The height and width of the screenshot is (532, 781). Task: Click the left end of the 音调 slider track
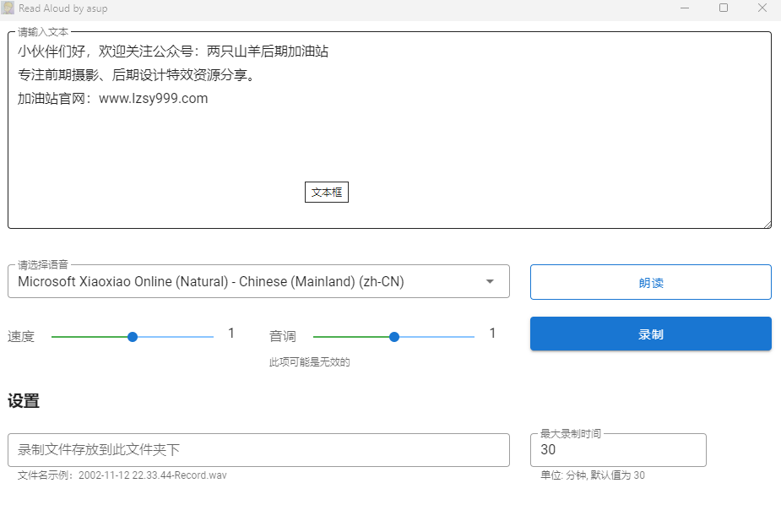click(x=316, y=337)
